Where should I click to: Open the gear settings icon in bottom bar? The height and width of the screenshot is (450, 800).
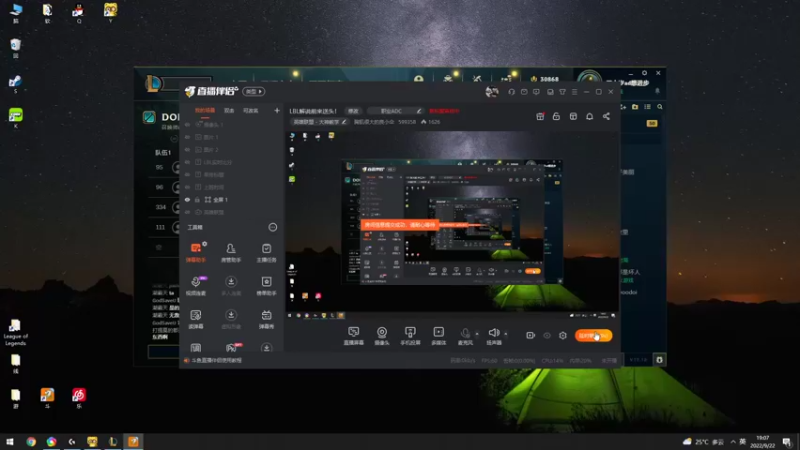(563, 335)
